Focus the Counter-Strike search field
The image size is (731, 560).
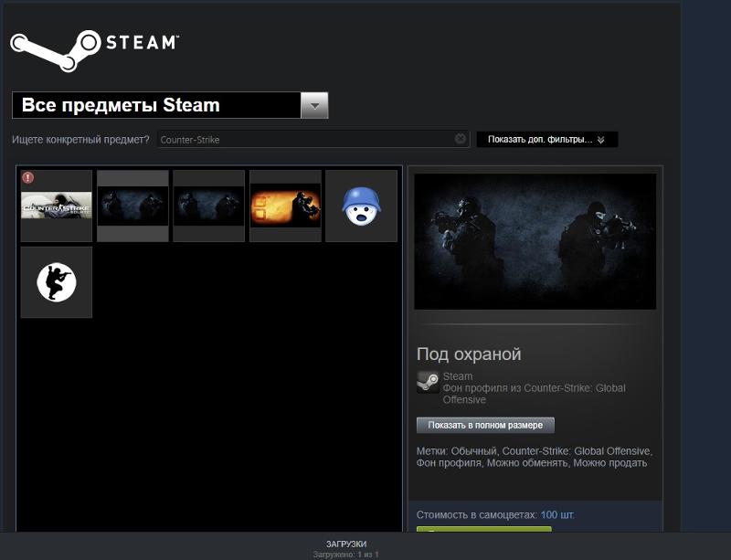pos(313,140)
